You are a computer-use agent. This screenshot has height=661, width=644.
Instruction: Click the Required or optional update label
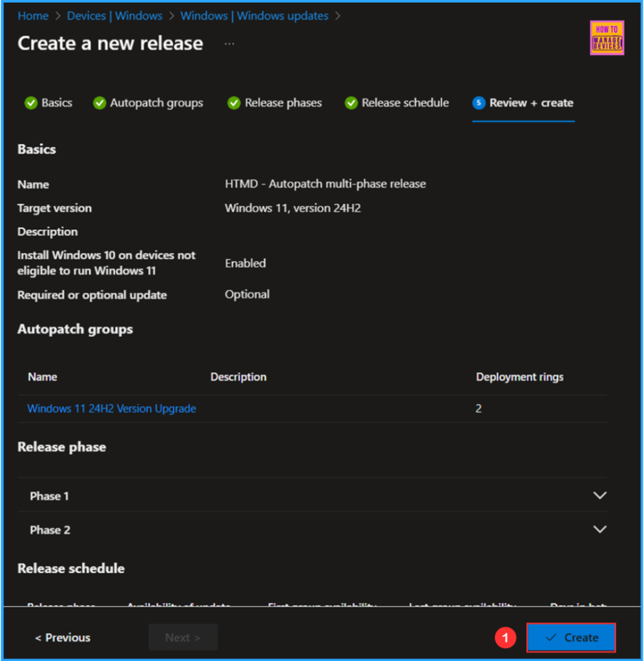click(92, 294)
